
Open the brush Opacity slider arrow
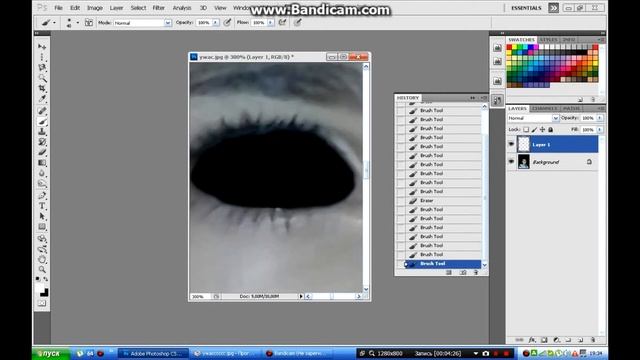click(x=216, y=23)
